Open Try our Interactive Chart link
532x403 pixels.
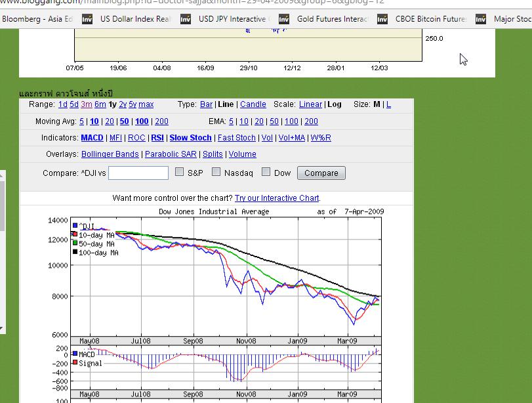[x=277, y=198]
